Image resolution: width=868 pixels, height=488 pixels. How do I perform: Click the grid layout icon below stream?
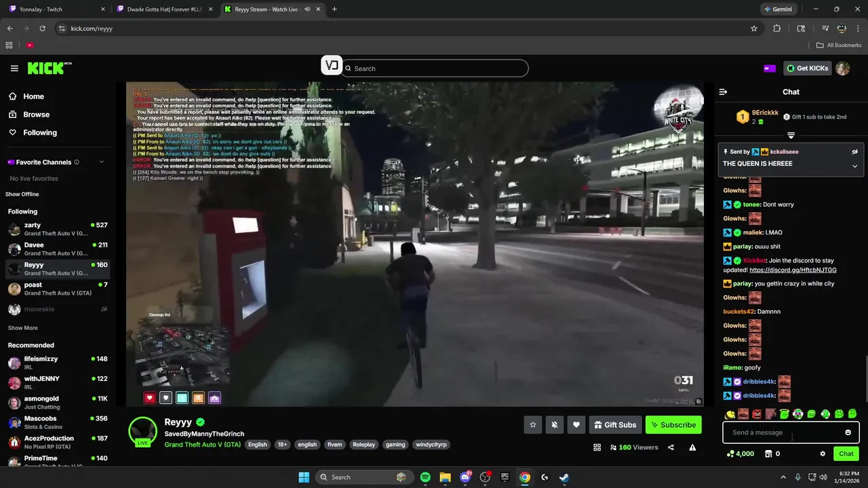point(597,447)
